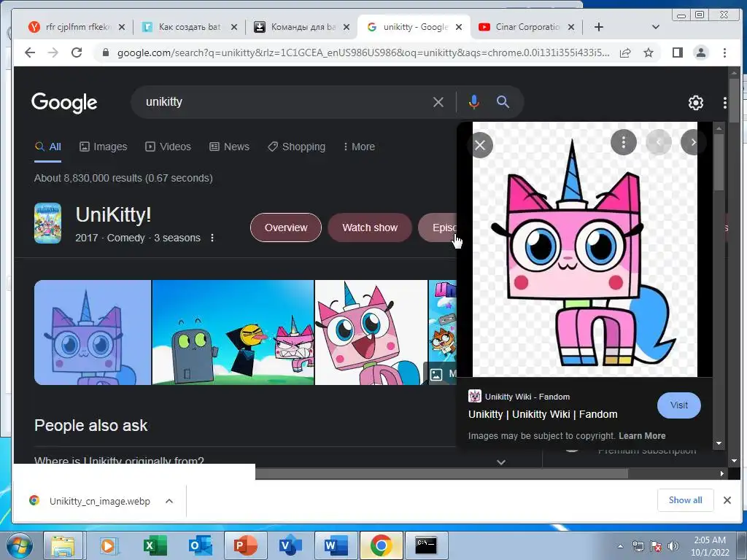Open the Chrome three-dot menu
The image size is (747, 560).
click(x=724, y=52)
